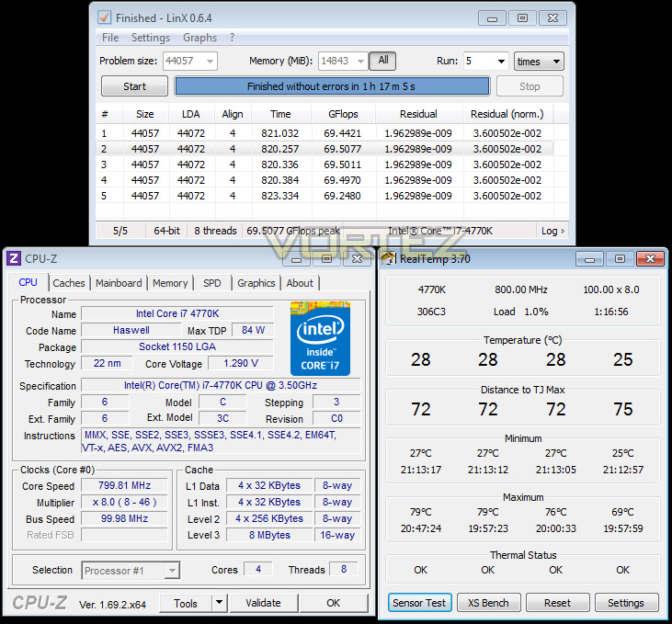Click the Multiplier value x 8.0 (8 - 46)
Screen dimensions: 672x624
point(124,502)
